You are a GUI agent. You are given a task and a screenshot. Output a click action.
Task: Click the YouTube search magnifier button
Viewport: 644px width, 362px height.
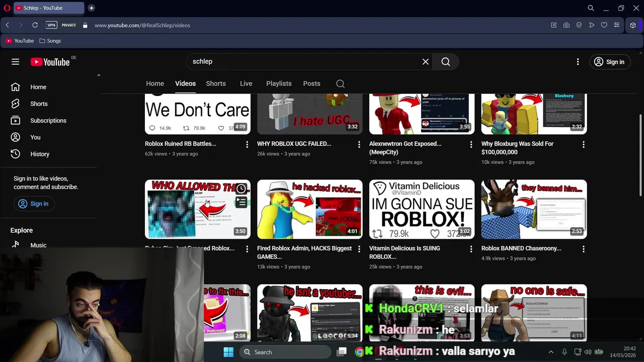coord(446,61)
